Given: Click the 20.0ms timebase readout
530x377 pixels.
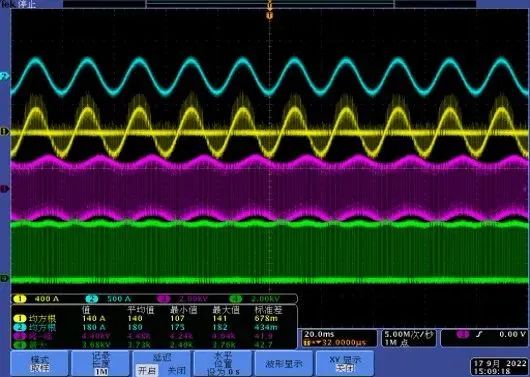Looking at the screenshot, I should 319,334.
